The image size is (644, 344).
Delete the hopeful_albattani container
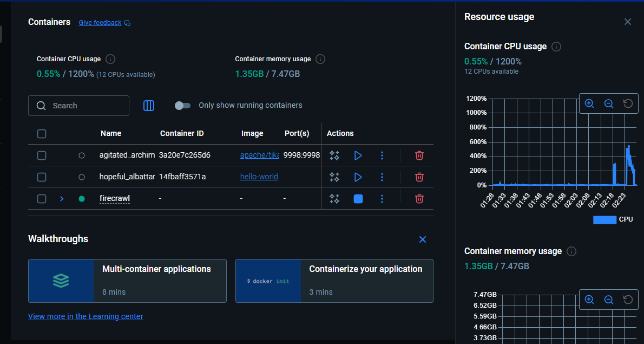click(x=419, y=177)
